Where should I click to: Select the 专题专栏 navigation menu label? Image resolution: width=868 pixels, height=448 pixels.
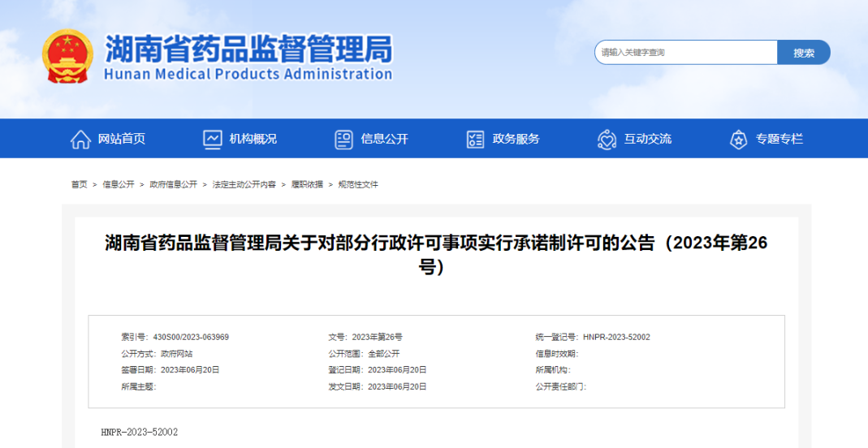tap(779, 139)
